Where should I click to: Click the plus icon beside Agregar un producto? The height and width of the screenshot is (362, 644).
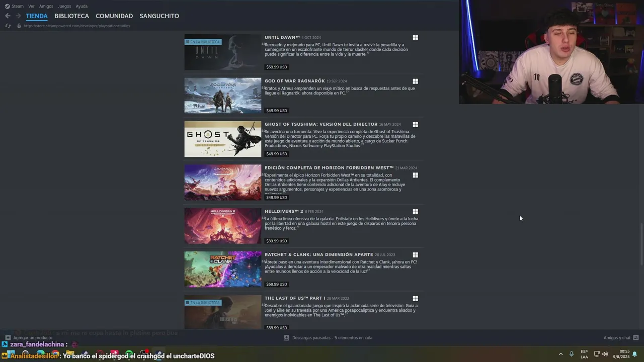(x=8, y=338)
